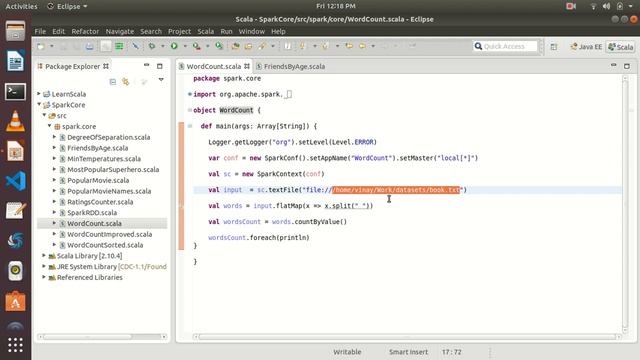
Task: Collapse the SparkCore project node
Action: point(39,104)
